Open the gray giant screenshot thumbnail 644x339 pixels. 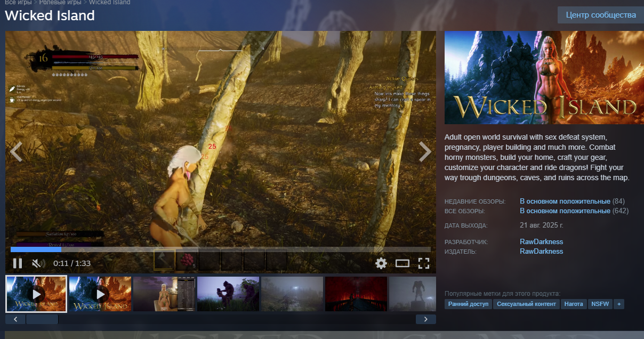pos(413,294)
